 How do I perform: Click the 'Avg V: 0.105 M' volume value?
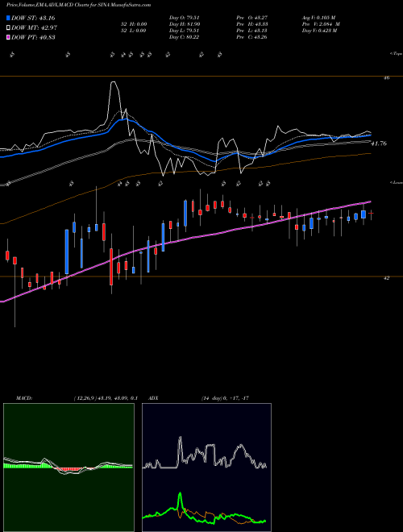coord(318,18)
